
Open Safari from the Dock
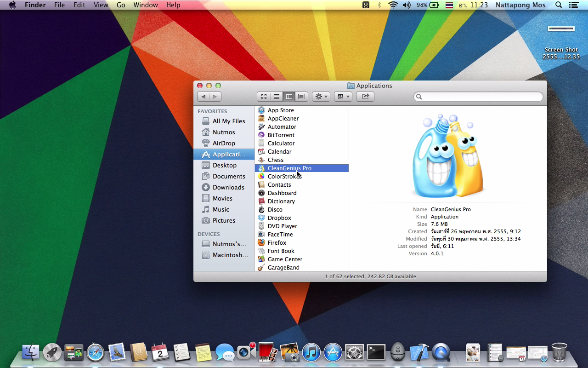click(96, 353)
